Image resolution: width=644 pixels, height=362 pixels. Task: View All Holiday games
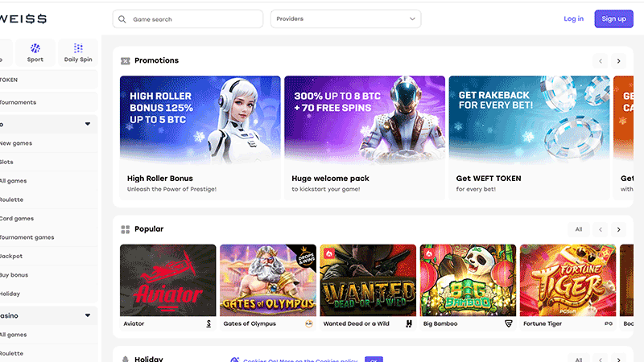(579, 358)
